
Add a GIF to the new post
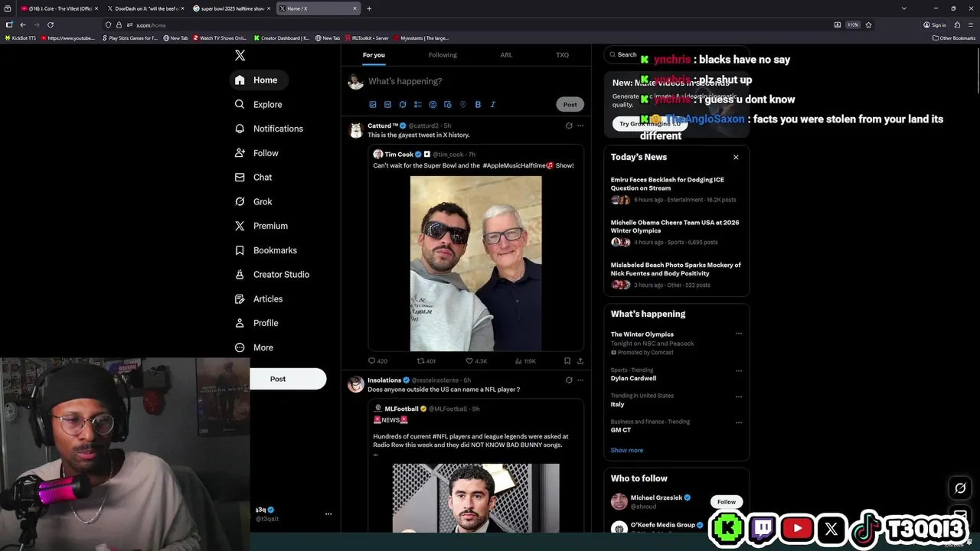(387, 104)
